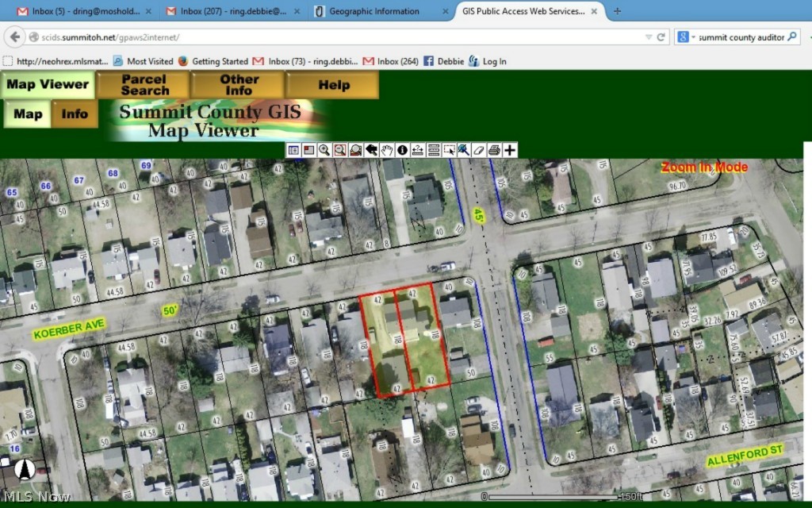Switch to the Geographic Information tab

(377, 12)
